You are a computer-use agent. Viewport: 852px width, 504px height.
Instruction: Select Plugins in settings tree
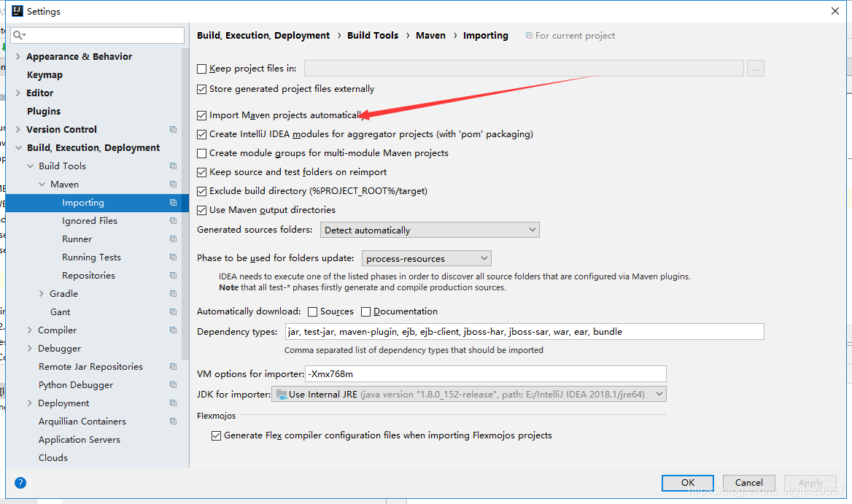click(x=44, y=112)
